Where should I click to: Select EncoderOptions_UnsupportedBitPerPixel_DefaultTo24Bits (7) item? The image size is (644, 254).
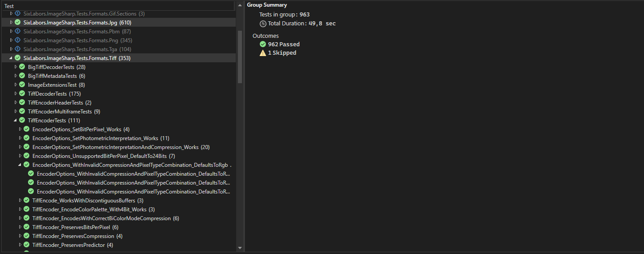tap(104, 156)
